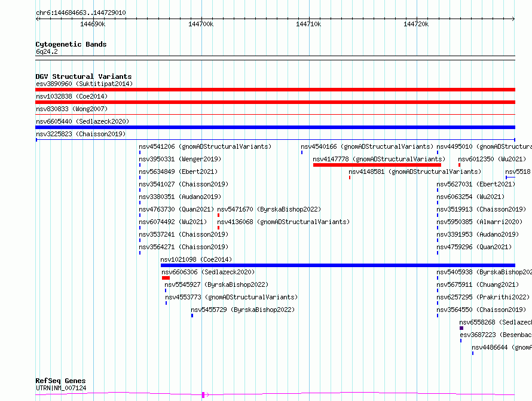
Task: Select the red block under nsv6606306
Action: (166, 278)
